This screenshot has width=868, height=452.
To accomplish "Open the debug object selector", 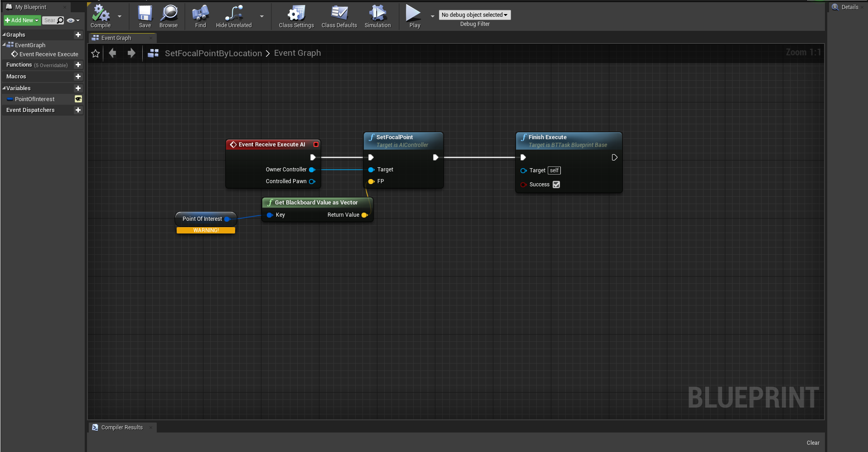I will [474, 15].
